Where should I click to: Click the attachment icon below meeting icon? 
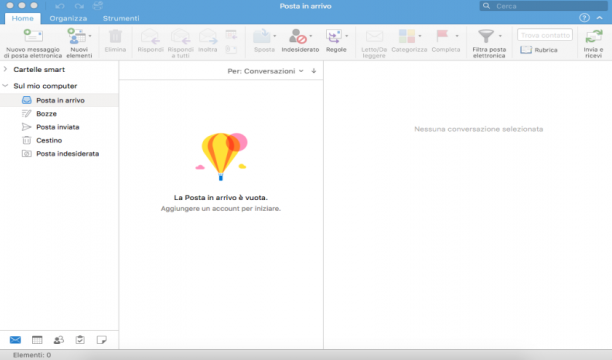point(231,50)
